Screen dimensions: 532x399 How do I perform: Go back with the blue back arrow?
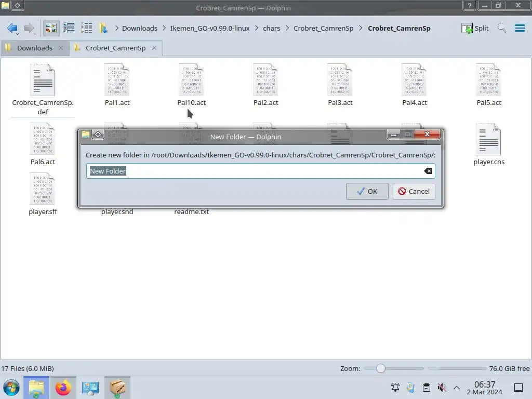click(12, 28)
